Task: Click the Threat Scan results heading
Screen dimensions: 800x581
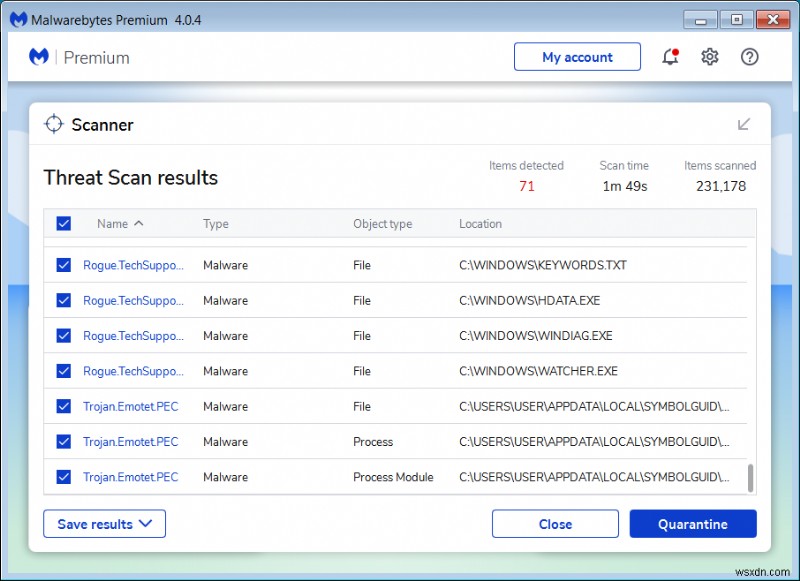Action: point(131,178)
